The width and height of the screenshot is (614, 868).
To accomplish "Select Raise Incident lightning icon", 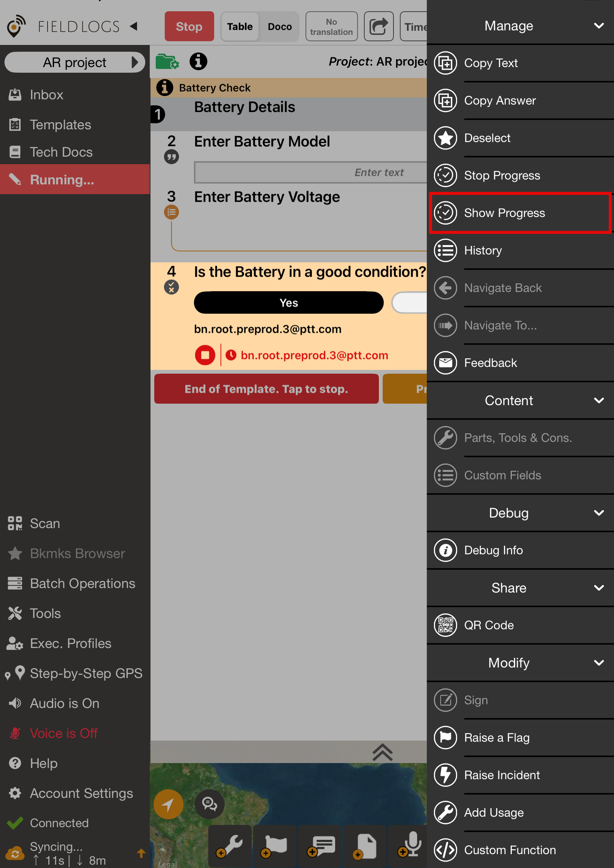I will click(x=446, y=775).
